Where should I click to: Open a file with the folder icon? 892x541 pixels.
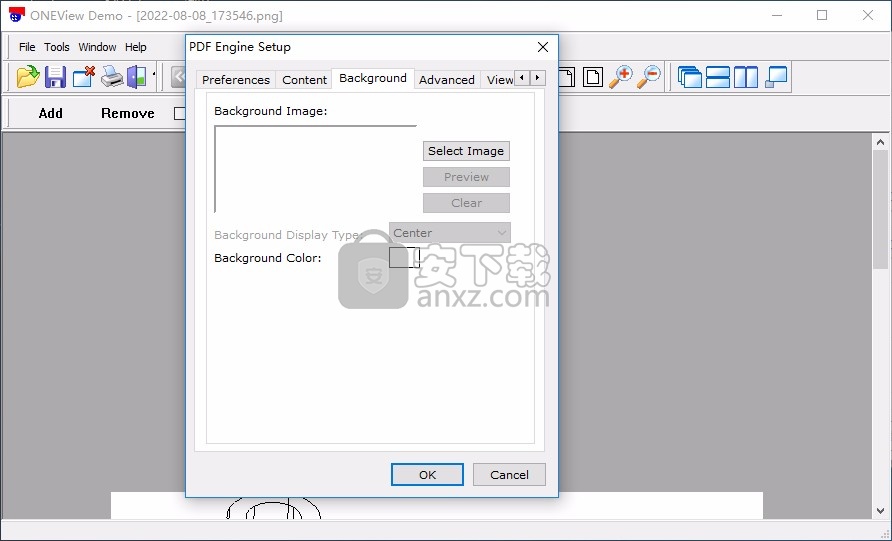[x=27, y=77]
